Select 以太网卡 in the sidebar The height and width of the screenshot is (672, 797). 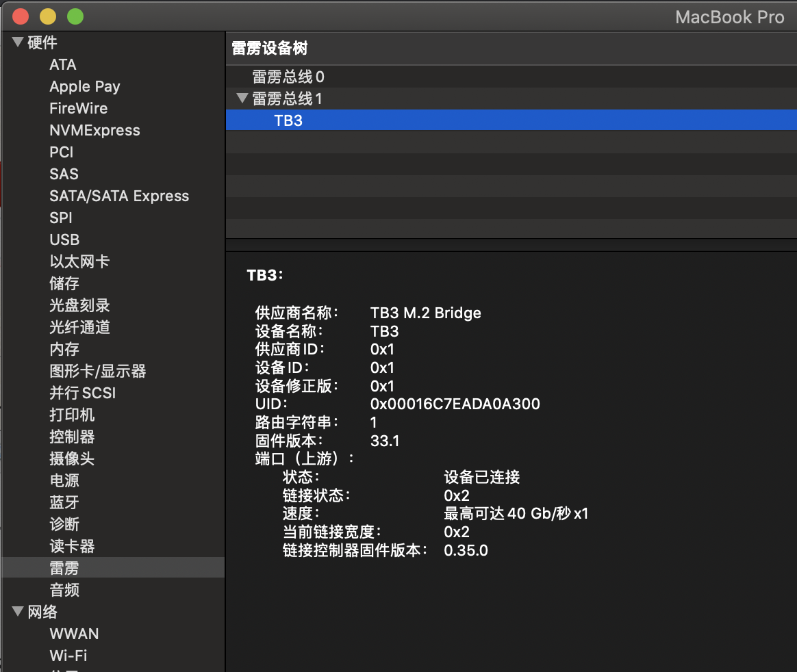tap(79, 261)
